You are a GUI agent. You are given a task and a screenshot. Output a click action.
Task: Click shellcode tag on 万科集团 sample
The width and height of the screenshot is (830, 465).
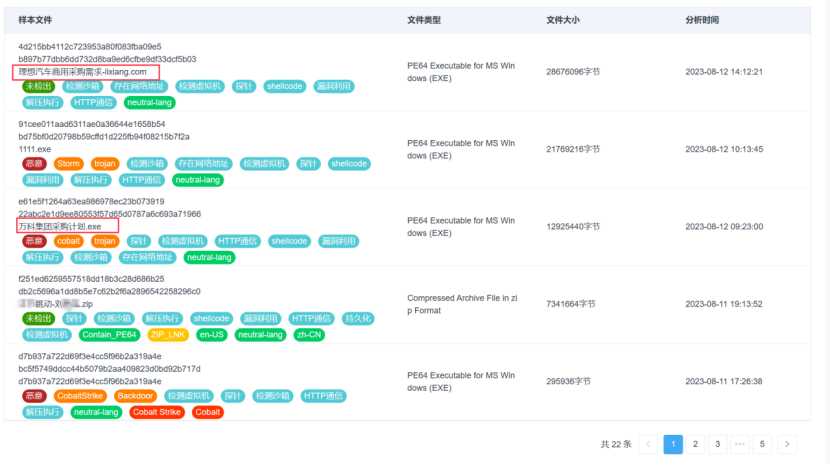[290, 242]
